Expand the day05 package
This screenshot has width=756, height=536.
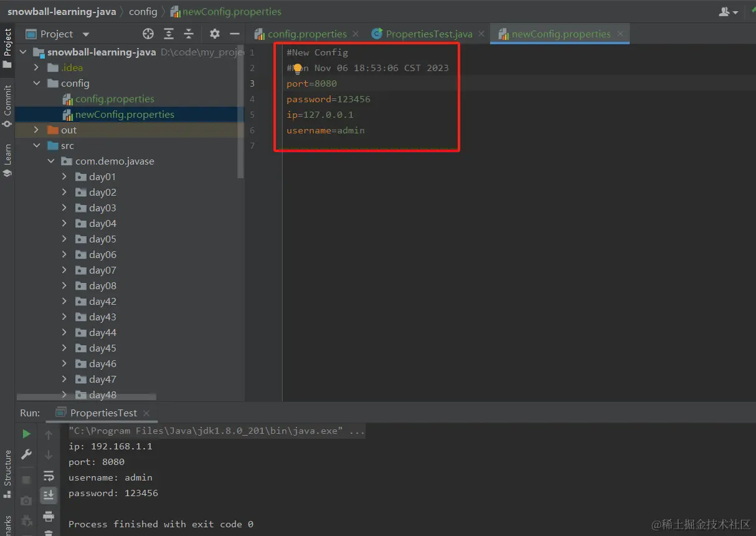coord(65,239)
